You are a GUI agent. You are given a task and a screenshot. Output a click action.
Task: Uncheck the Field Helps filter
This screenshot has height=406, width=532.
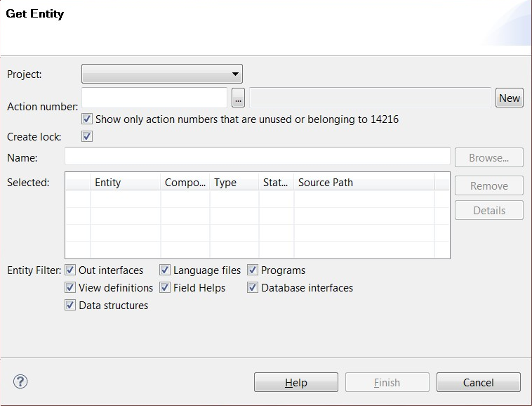pos(165,288)
